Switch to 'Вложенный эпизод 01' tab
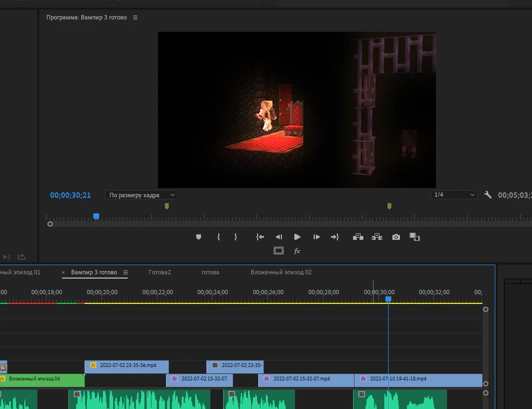This screenshot has width=532, height=409. point(20,272)
